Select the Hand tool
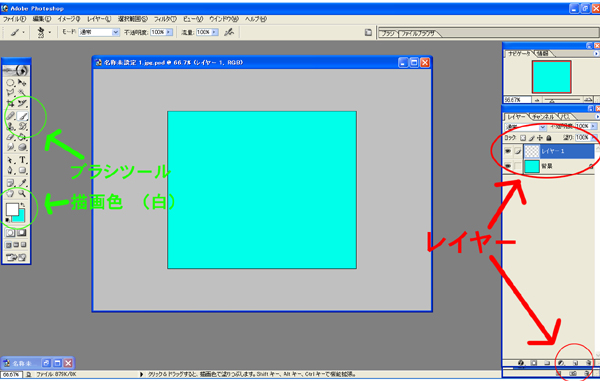 pyautogui.click(x=10, y=194)
